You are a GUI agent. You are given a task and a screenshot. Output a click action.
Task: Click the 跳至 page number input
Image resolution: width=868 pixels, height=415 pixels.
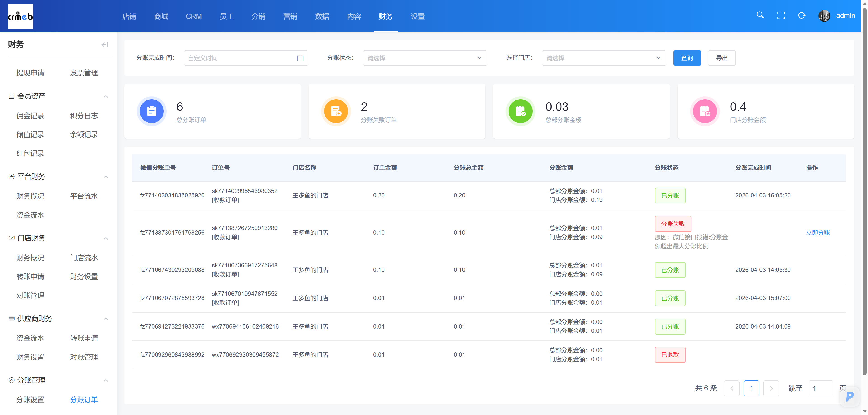click(821, 388)
